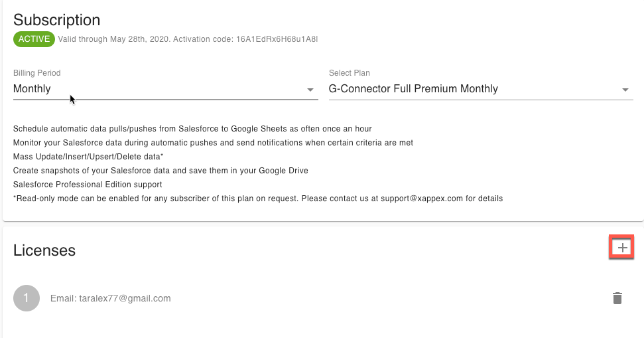Image resolution: width=644 pixels, height=338 pixels.
Task: Expand the Select Plan dropdown arrow
Action: pyautogui.click(x=625, y=90)
